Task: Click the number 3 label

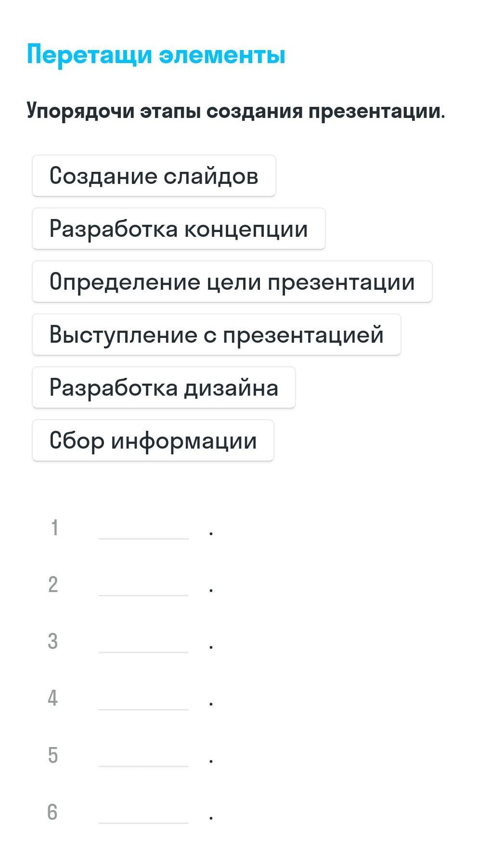Action: pyautogui.click(x=53, y=641)
